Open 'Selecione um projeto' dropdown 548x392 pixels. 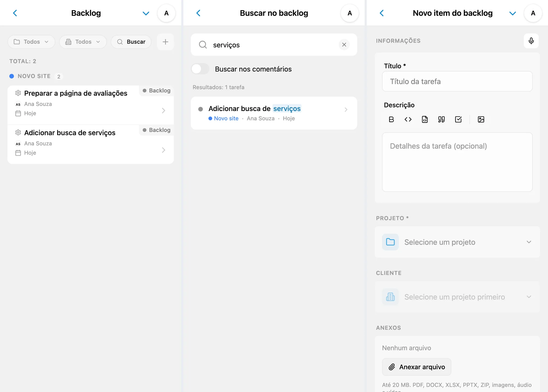point(457,242)
